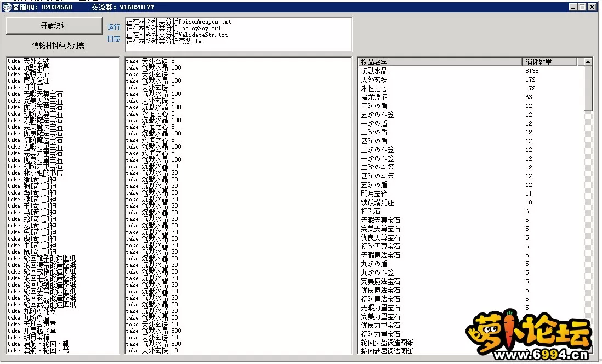Select 'take 屠龙凭证' in material type list
The width and height of the screenshot is (602, 364).
point(29,81)
